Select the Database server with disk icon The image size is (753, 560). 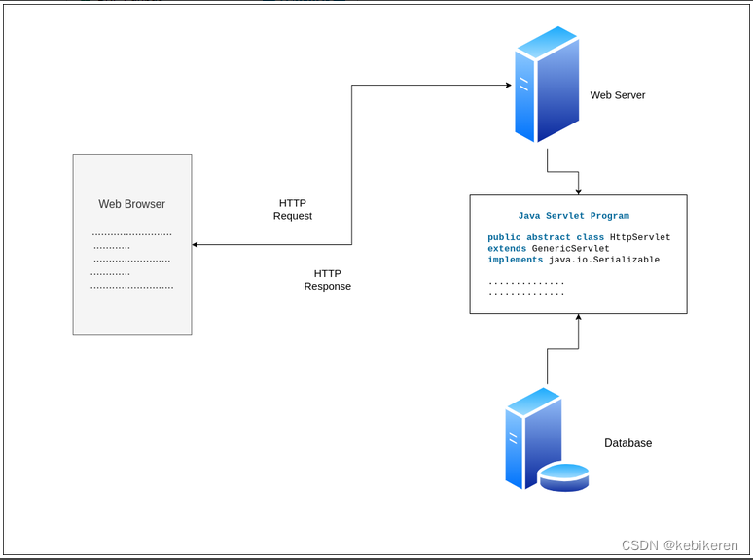pos(547,439)
